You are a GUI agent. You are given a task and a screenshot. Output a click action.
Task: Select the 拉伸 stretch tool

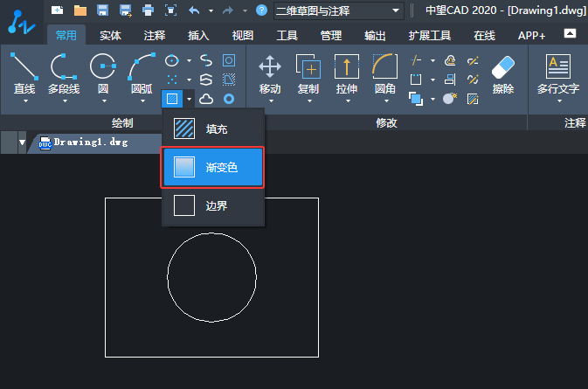click(x=347, y=74)
